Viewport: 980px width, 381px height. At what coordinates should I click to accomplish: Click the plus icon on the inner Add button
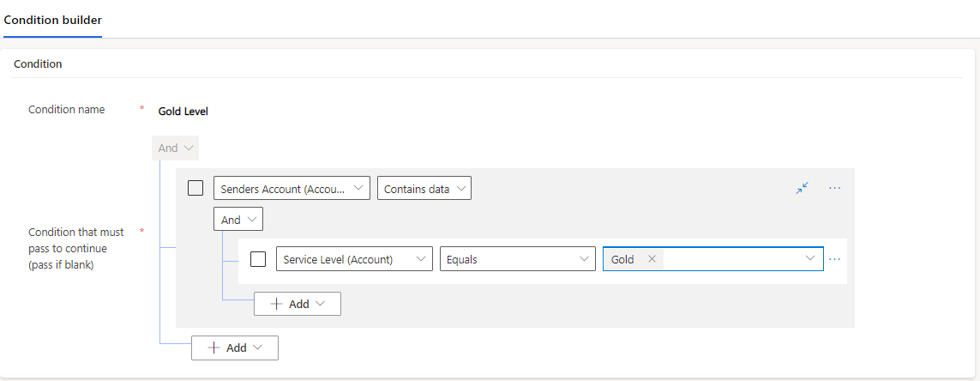click(x=276, y=304)
